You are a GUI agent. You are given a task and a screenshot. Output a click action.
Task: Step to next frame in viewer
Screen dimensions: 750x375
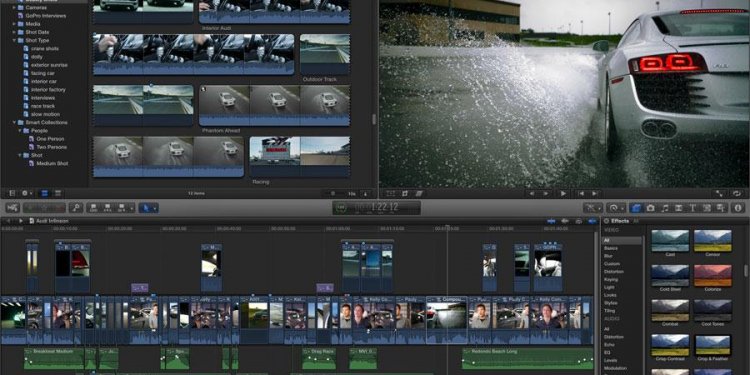click(546, 193)
